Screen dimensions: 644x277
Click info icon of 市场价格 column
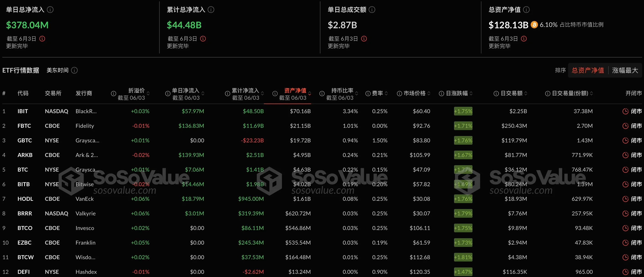(400, 94)
